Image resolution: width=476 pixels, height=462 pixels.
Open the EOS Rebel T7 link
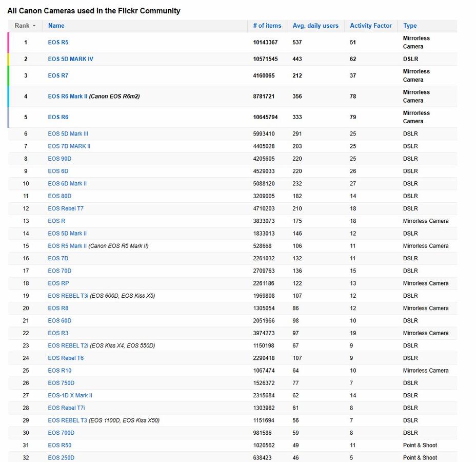66,209
